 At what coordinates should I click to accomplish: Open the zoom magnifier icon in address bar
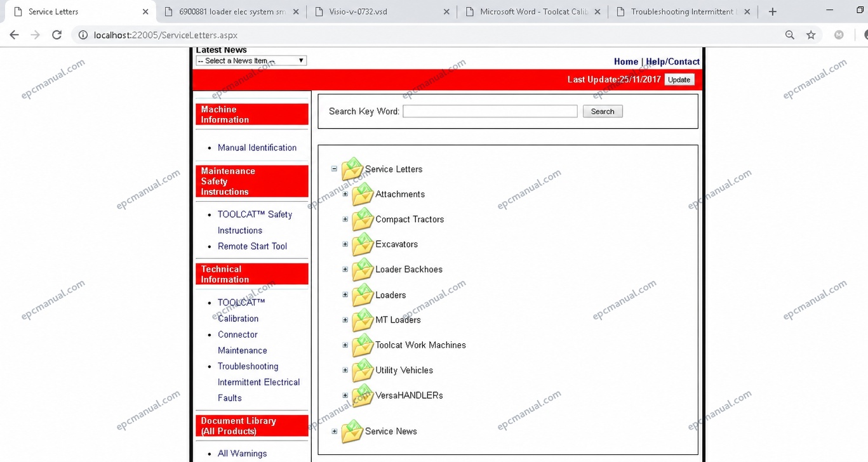(x=790, y=35)
